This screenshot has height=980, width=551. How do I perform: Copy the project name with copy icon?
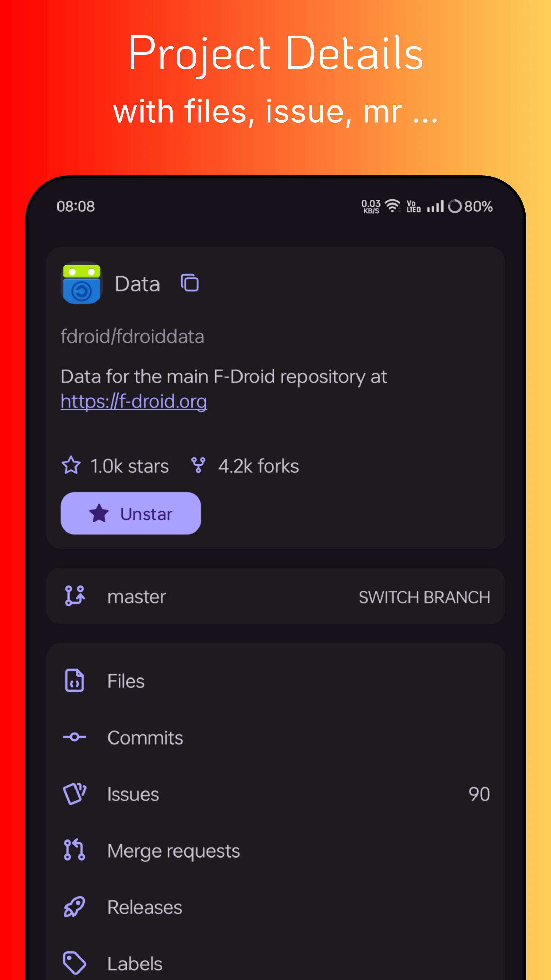coord(189,283)
